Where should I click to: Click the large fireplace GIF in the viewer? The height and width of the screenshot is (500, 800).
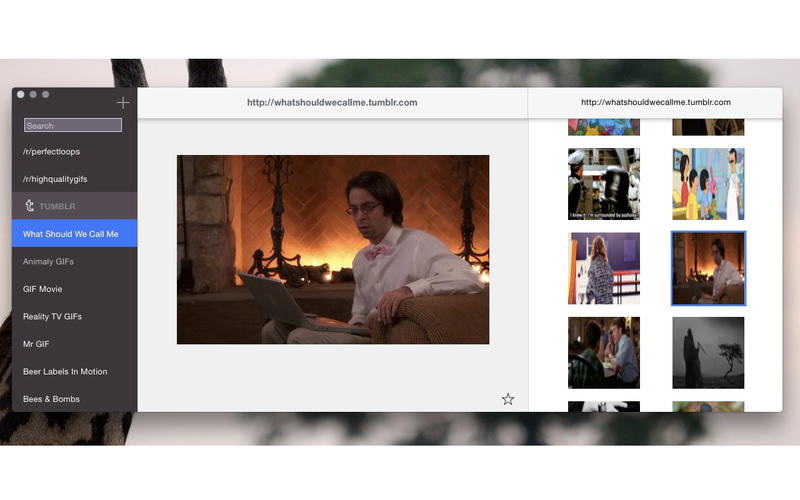coord(333,249)
